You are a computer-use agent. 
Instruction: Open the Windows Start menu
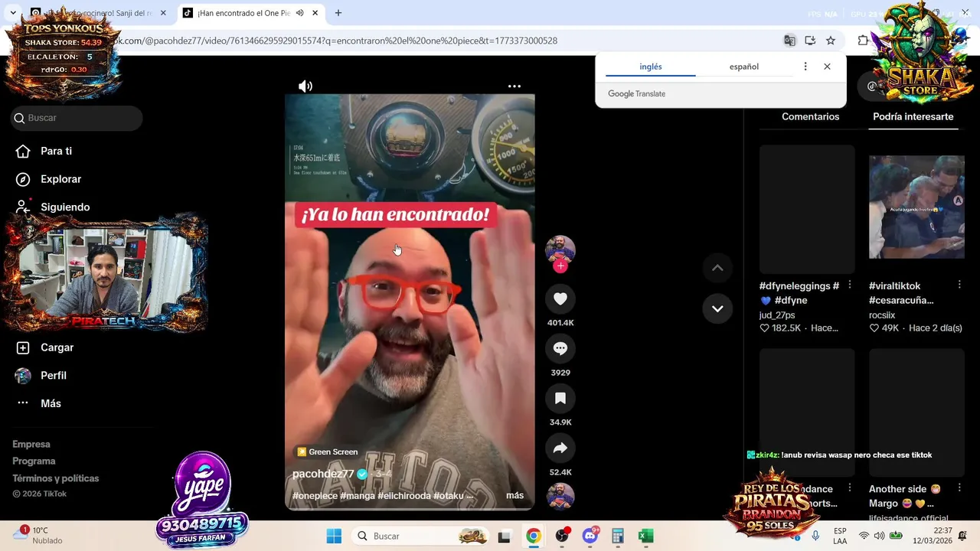334,536
